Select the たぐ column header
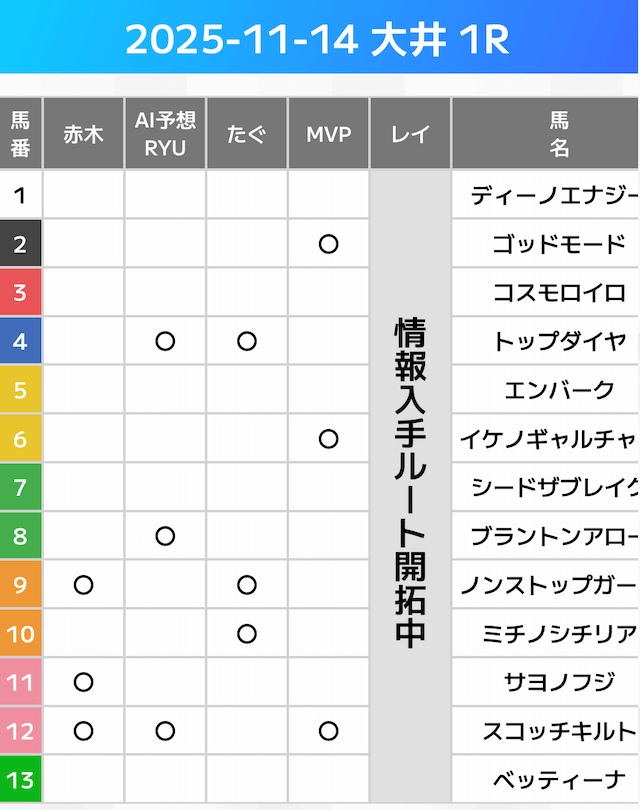Viewport: 640px width, 810px height. [247, 134]
